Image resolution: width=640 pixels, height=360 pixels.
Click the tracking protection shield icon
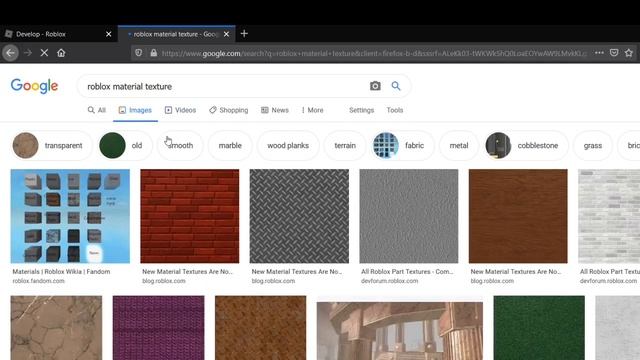tap(138, 53)
